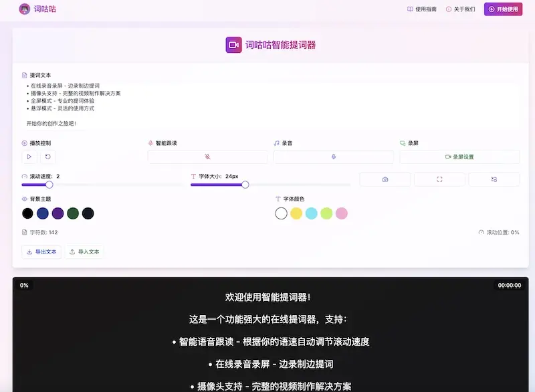Click the 开始你的创作之旅吧 text line
Viewport: 535px width, 392px height.
click(51, 124)
